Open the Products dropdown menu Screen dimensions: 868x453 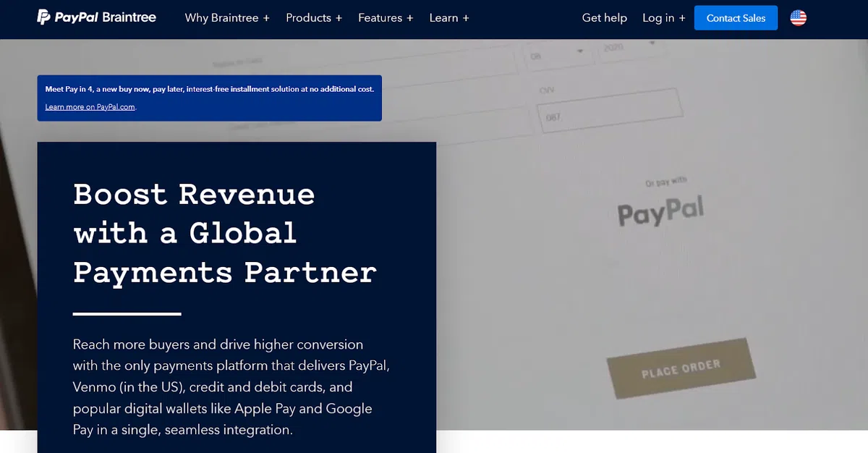point(313,18)
